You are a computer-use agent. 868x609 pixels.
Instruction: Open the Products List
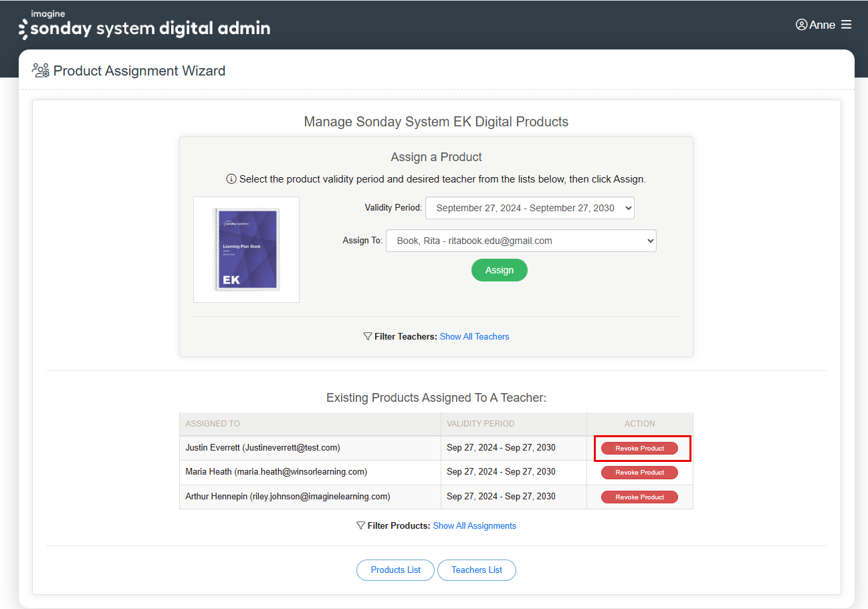click(395, 570)
